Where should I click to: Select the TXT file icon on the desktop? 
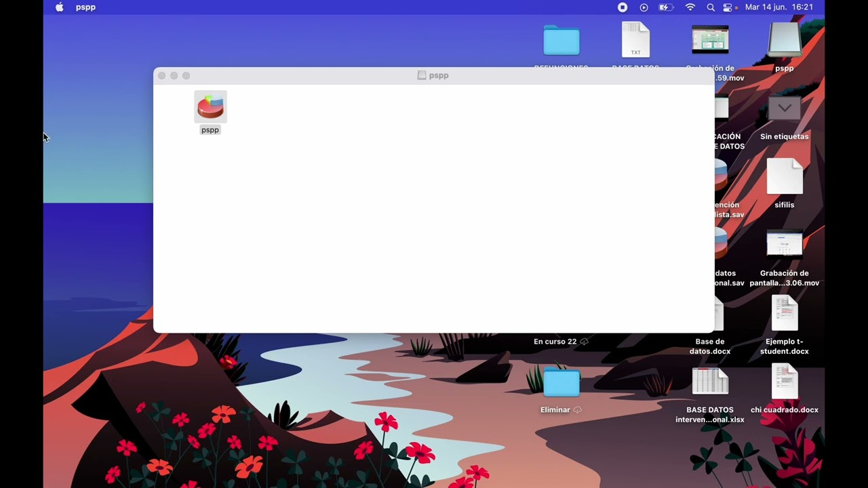pos(636,39)
